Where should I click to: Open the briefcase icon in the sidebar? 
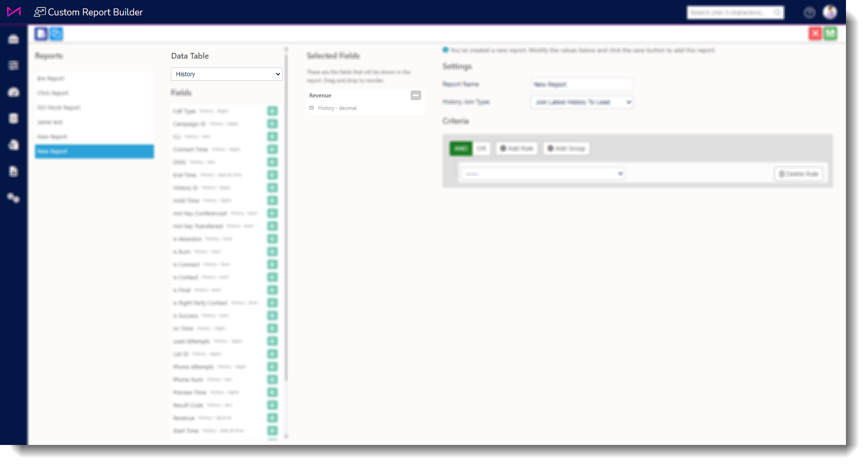click(14, 39)
